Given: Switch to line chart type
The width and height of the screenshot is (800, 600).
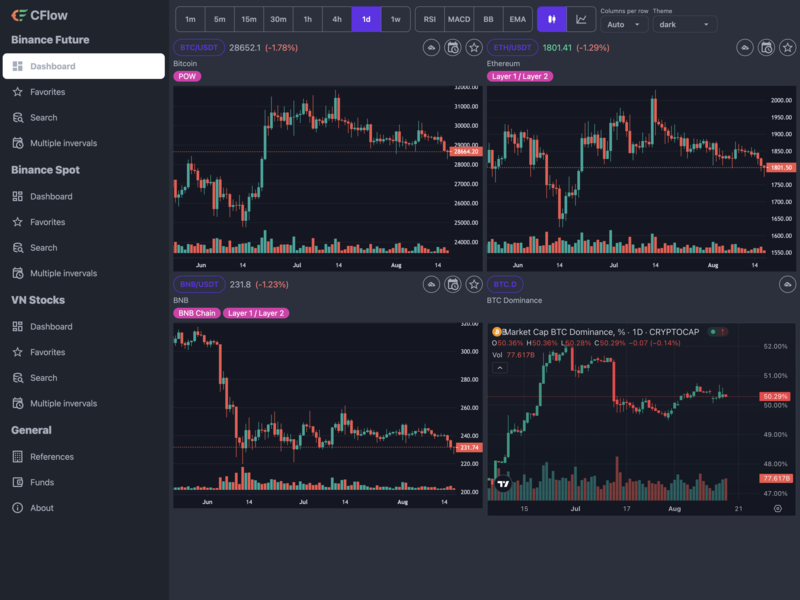Looking at the screenshot, I should pyautogui.click(x=581, y=19).
